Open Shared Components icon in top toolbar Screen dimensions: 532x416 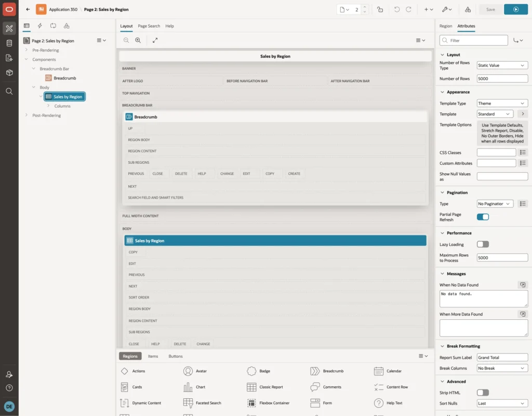coord(468,9)
